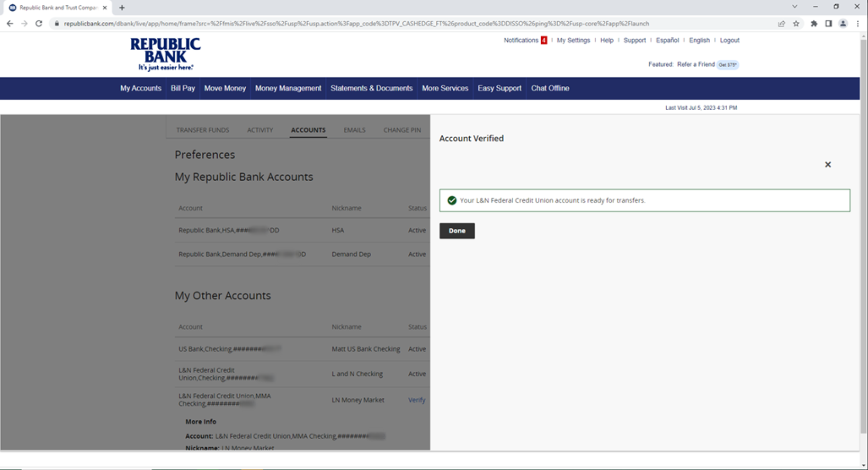Click the Matt US Bank Checking nickname
Screen dimensions: 868x470
click(366, 349)
